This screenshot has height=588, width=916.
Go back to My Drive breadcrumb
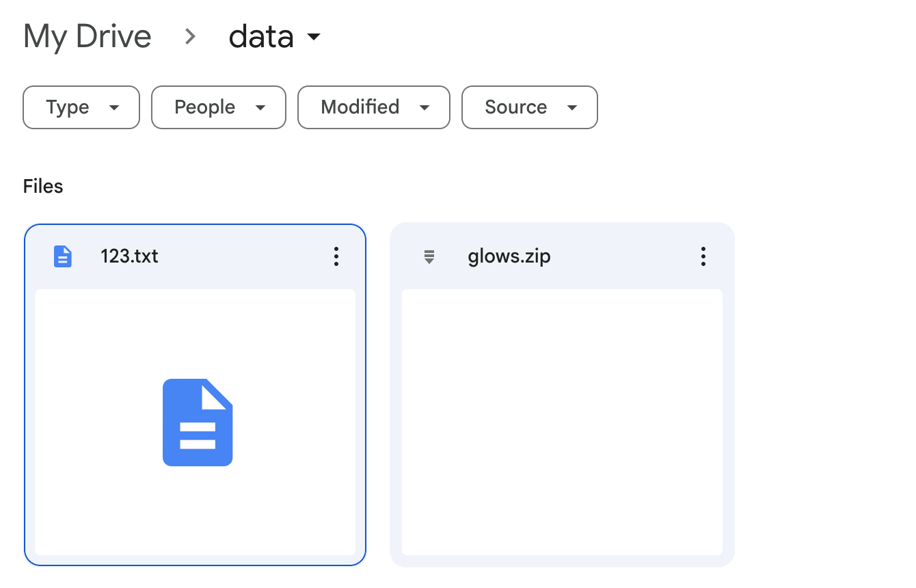pos(87,36)
